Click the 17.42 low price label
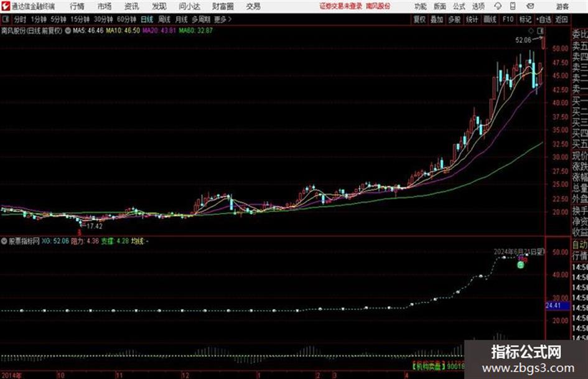588x379 pixels. (95, 227)
